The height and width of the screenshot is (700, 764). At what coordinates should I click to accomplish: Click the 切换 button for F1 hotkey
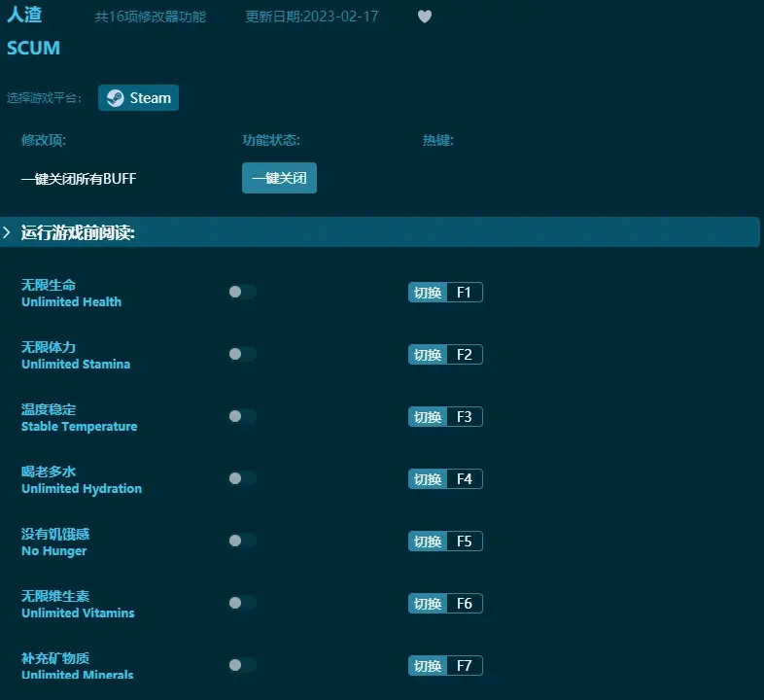point(428,293)
